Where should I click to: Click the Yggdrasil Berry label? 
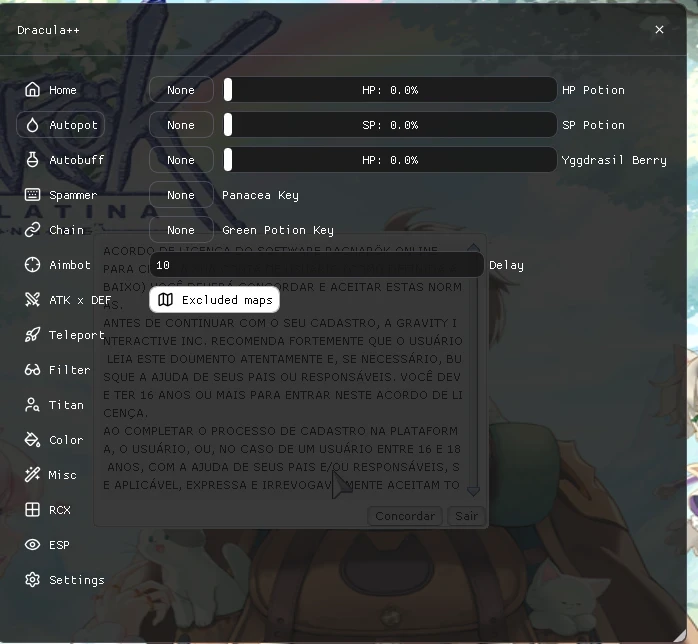click(614, 160)
